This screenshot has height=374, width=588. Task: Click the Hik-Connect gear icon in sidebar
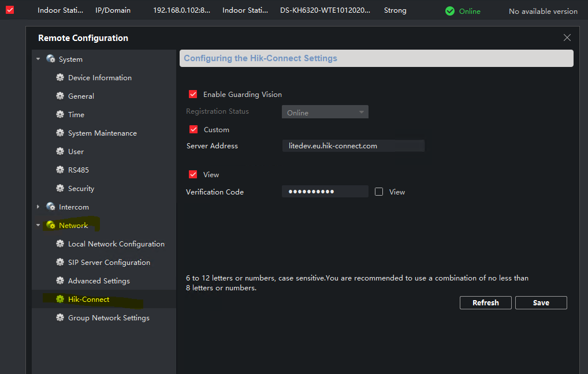[x=59, y=299]
